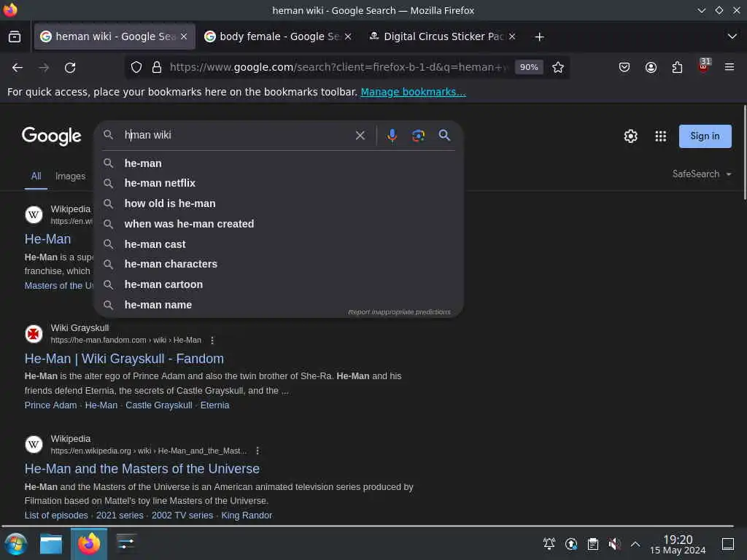Open more options for the Wiki Grayskull result
The image size is (747, 560).
[212, 341]
